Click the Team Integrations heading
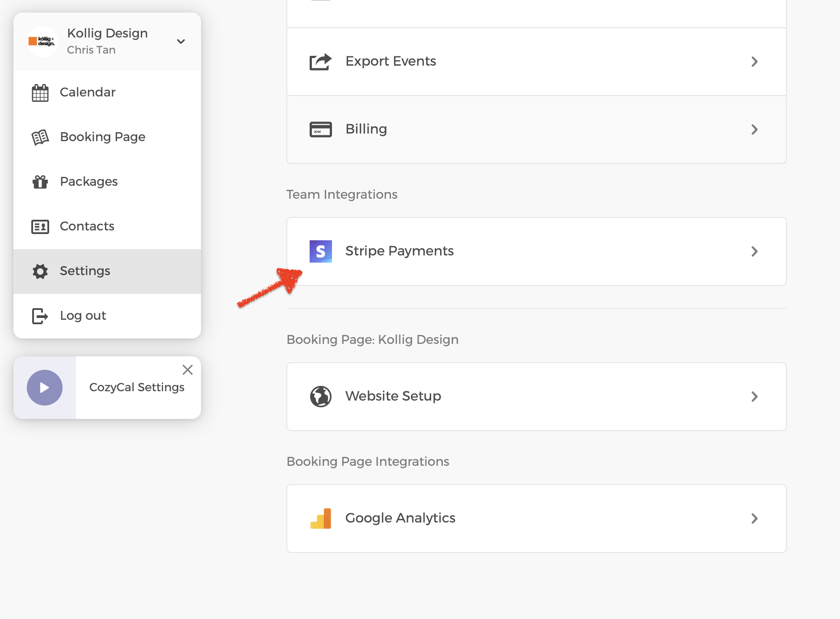The width and height of the screenshot is (840, 619). coord(342,195)
